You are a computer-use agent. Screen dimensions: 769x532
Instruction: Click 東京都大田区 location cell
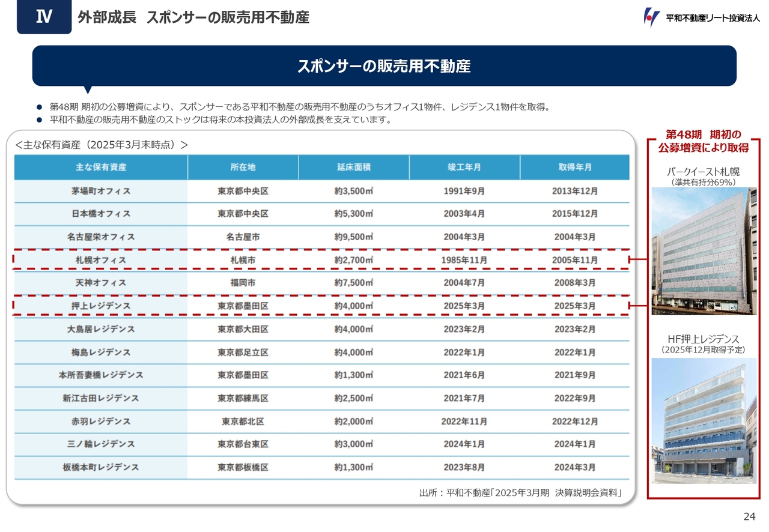[243, 329]
